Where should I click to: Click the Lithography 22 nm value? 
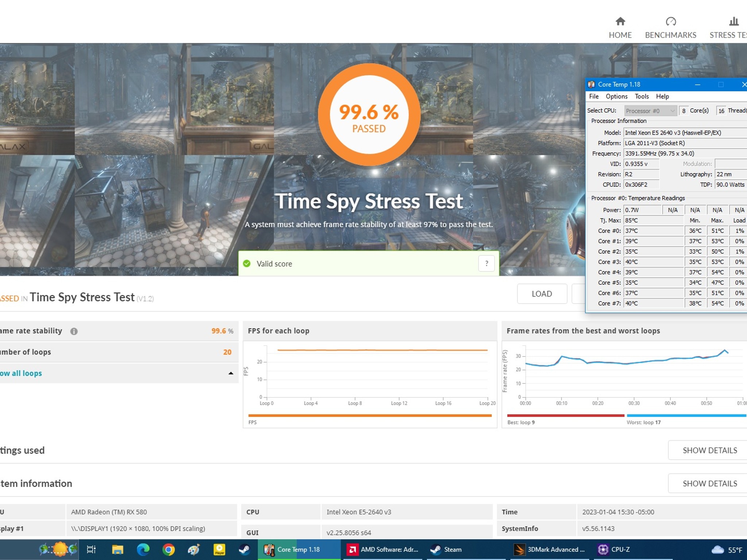[x=731, y=174]
